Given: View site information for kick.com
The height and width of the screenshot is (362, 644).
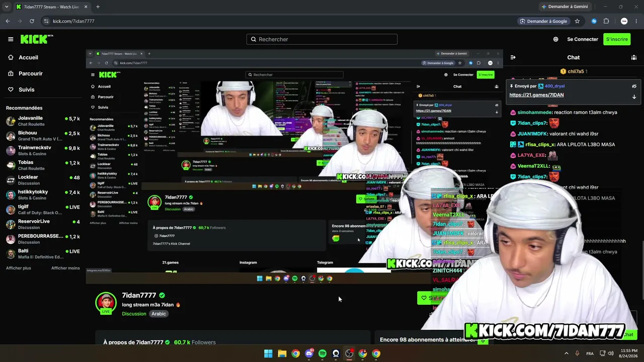Looking at the screenshot, I should [x=46, y=21].
